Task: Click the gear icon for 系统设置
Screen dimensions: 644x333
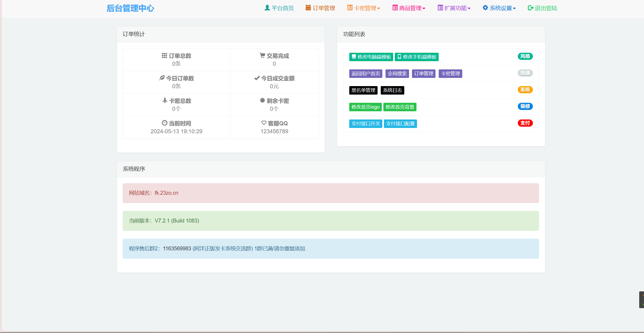Action: (485, 8)
